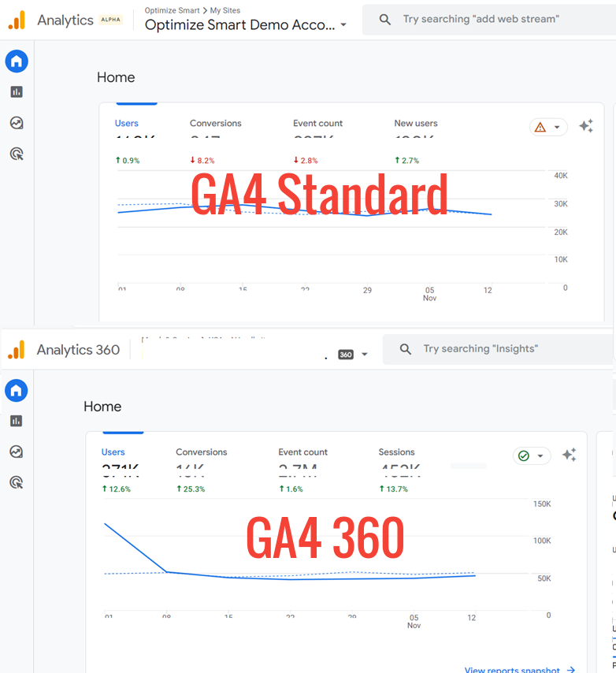Click the Analytics logo in the top header
This screenshot has height=673, width=616.
pyautogui.click(x=17, y=20)
